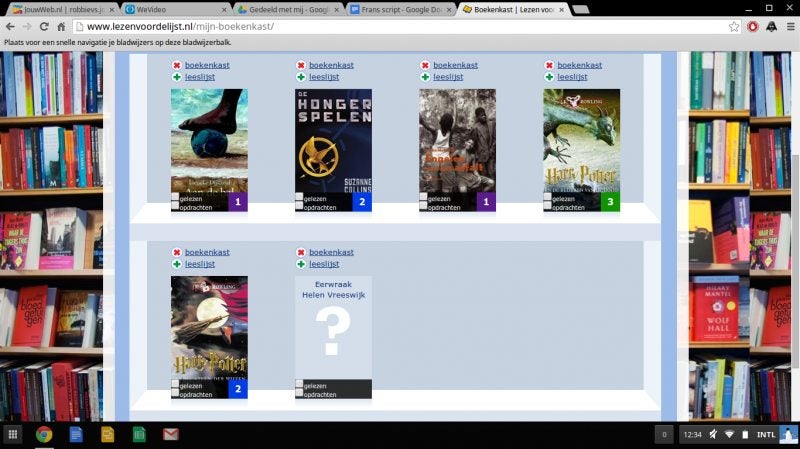Click the page's vertical scrollbar thumb
Viewport: 800px width, 449px height.
click(796, 260)
